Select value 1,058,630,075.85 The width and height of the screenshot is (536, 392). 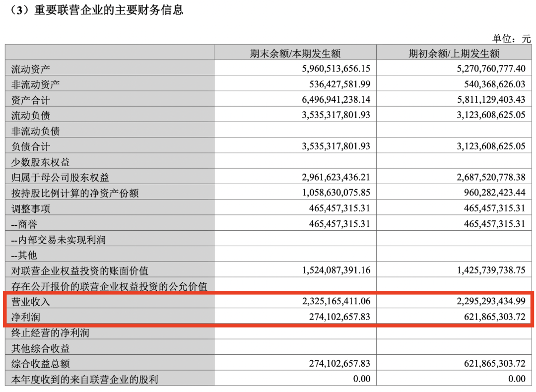[336, 193]
